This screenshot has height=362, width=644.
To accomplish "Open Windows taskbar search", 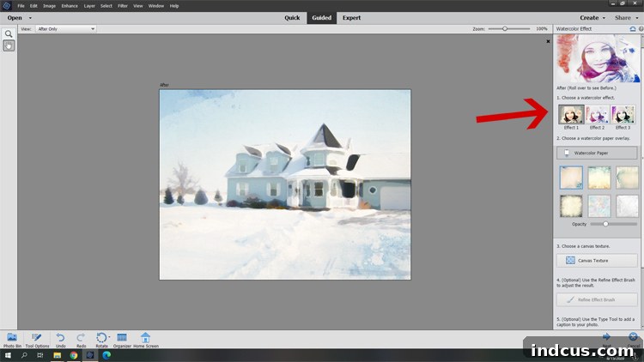I will [24, 355].
